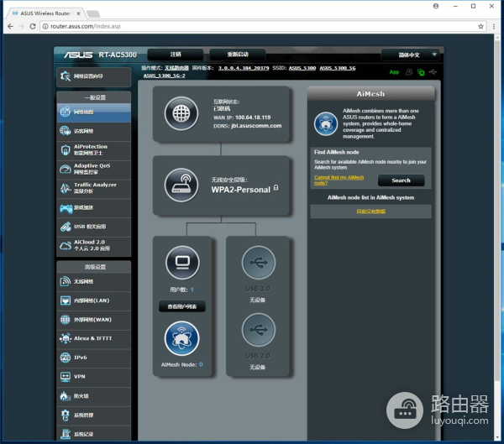Click "Cannot find my AiMesh node?" link

339,180
